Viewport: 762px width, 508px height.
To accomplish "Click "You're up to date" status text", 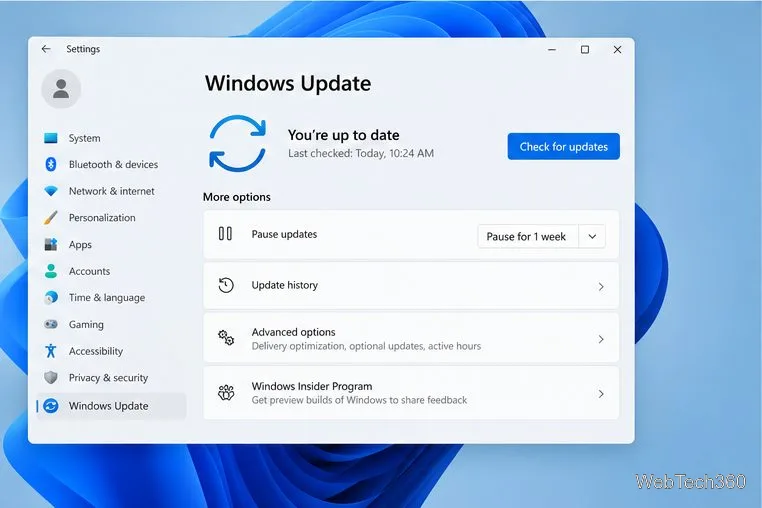I will (x=344, y=135).
